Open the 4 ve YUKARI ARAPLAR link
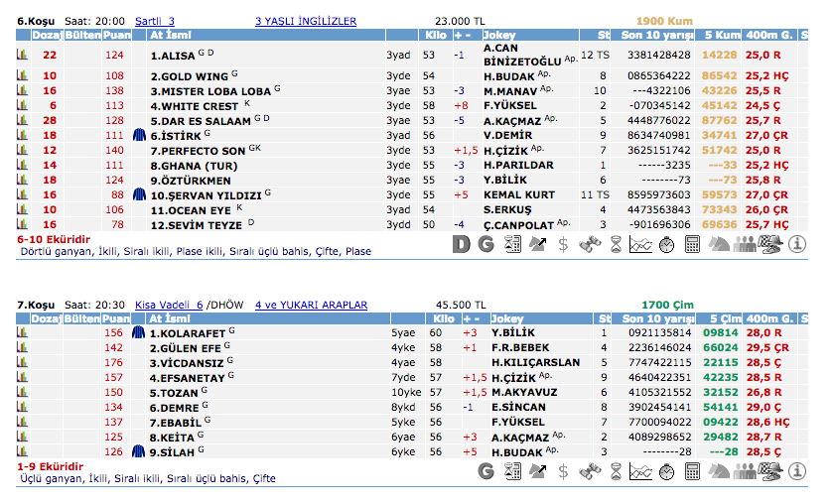Screen dimensions: 832x504 (x=311, y=305)
